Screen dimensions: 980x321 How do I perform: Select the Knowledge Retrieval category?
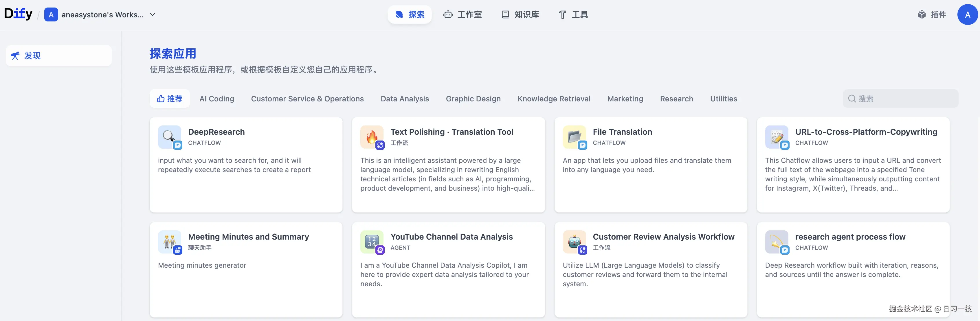click(x=554, y=99)
